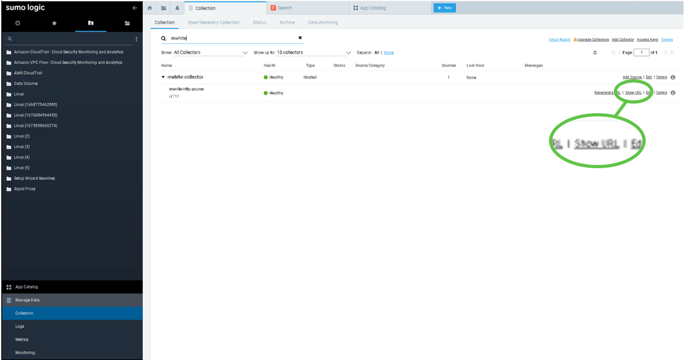This screenshot has height=360, width=688.
Task: Switch to OpenTelemetry Collection subtab
Action: click(x=214, y=22)
